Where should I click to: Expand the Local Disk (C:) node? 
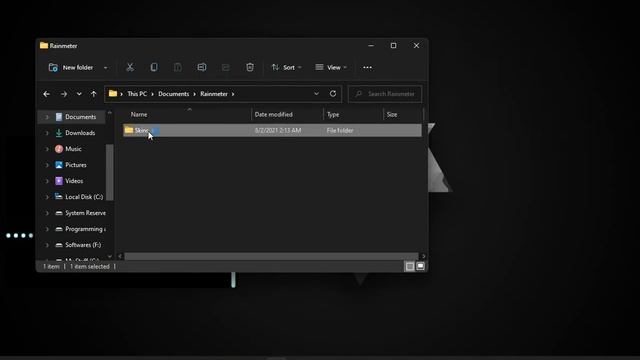coord(47,197)
